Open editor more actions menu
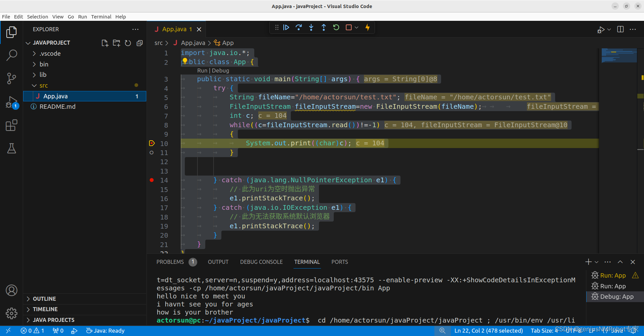Screen dimensions: 644x336 pyautogui.click(x=633, y=30)
